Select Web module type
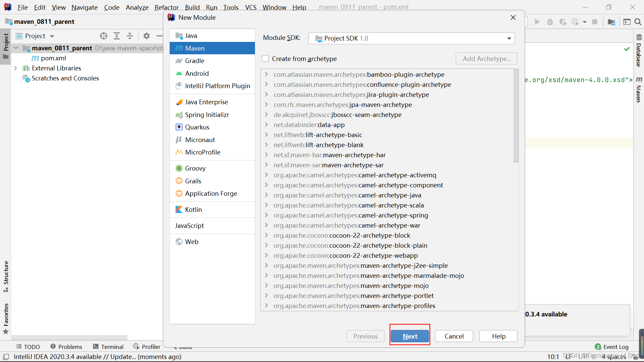 pos(212,242)
